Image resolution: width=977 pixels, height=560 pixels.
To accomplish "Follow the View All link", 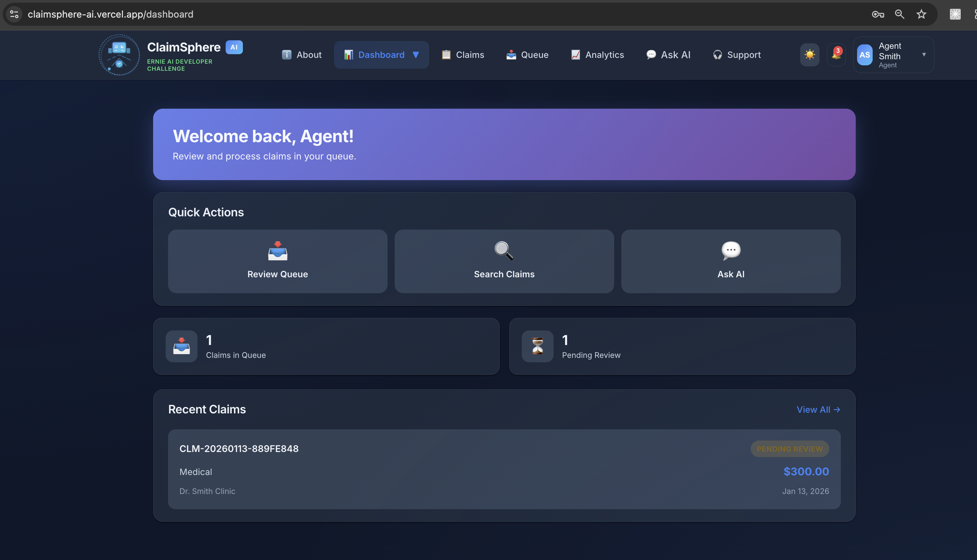I will (x=818, y=410).
